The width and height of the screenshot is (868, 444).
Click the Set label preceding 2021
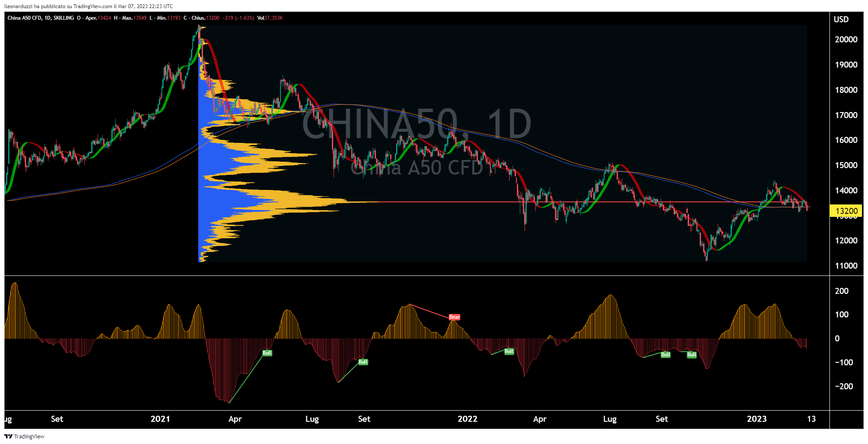coord(57,419)
